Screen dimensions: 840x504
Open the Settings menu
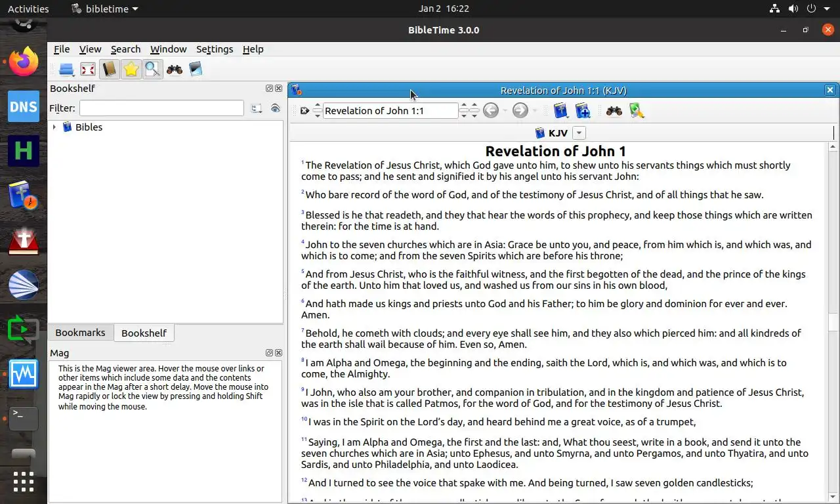[215, 49]
